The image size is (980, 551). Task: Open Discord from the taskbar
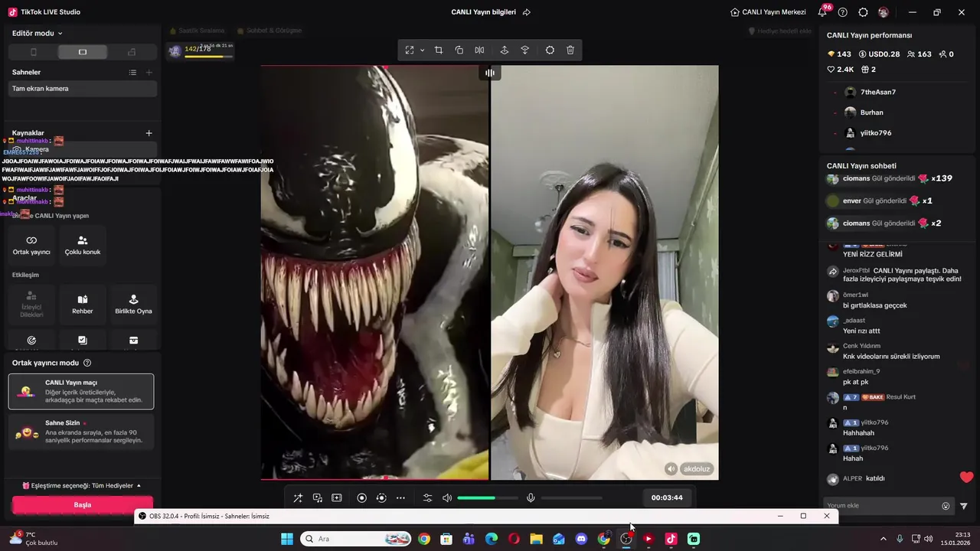(x=581, y=539)
